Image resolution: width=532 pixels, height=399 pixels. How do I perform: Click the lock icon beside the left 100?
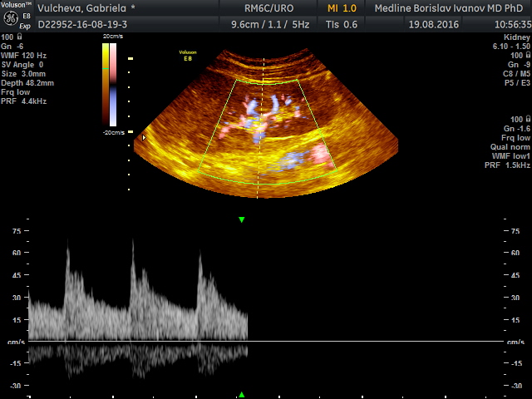pyautogui.click(x=20, y=37)
